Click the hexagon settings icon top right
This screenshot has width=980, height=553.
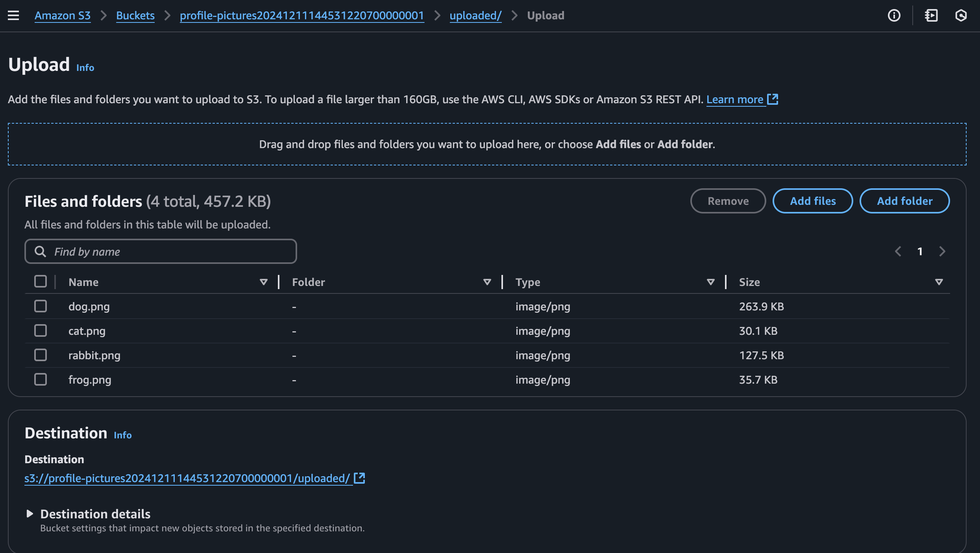click(961, 15)
